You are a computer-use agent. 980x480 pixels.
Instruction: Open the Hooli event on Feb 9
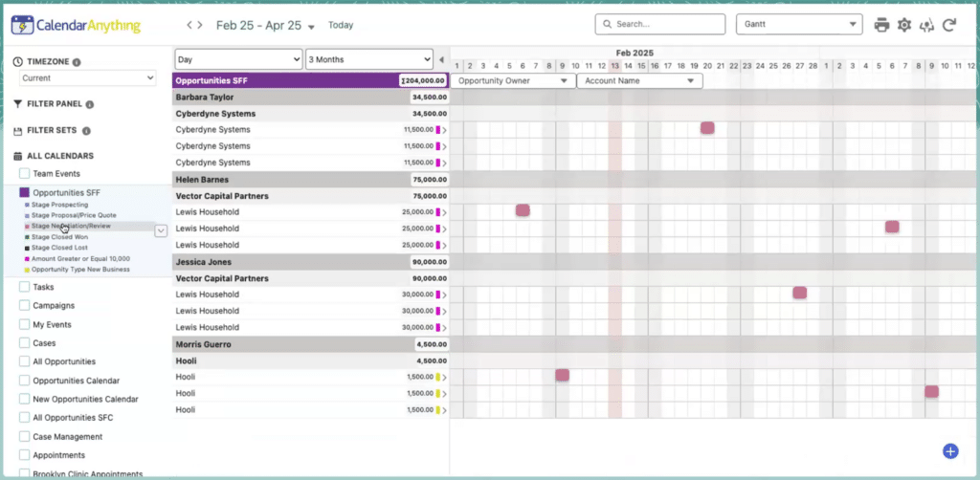click(x=562, y=375)
